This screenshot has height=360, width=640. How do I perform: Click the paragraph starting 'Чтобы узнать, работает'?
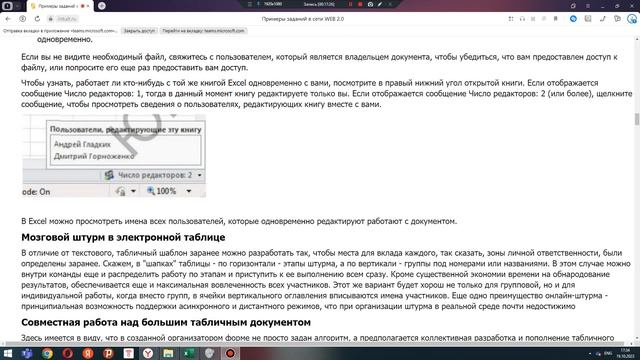click(327, 93)
